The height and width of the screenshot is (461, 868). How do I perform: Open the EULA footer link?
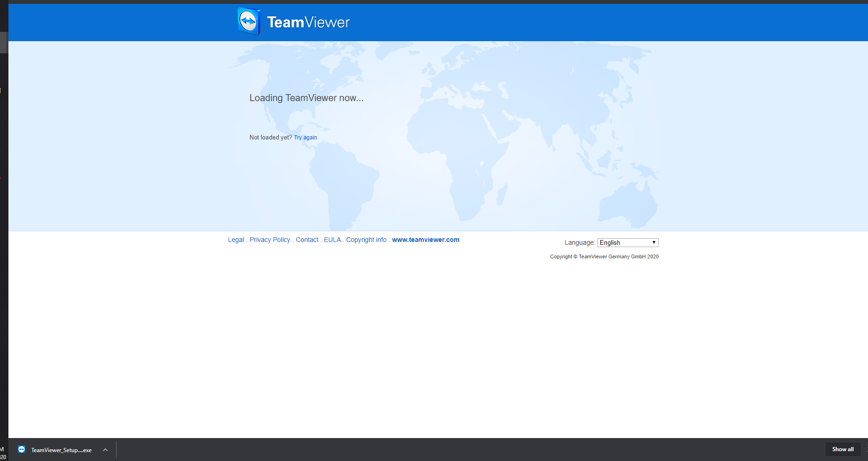pyautogui.click(x=332, y=240)
